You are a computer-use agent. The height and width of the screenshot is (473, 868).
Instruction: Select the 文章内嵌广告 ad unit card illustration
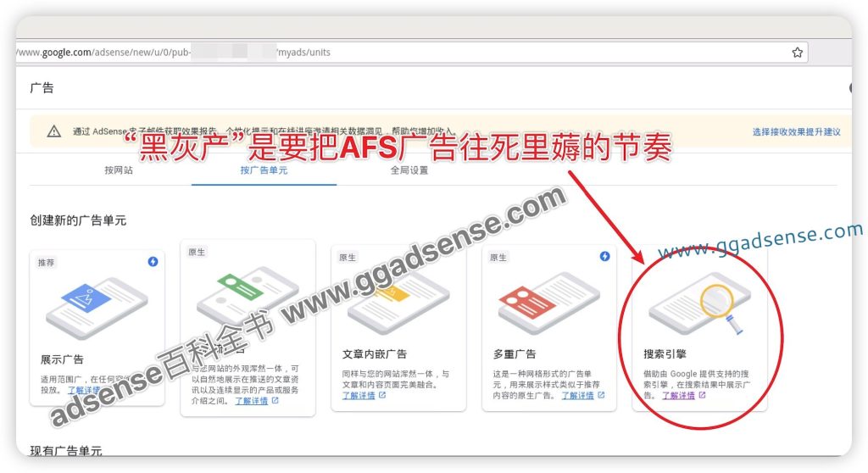click(398, 302)
